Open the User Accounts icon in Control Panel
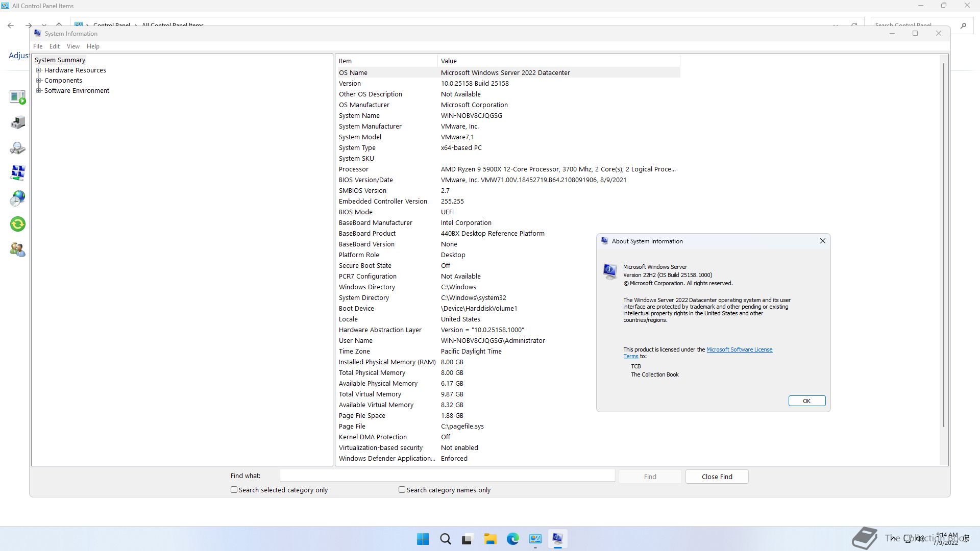This screenshot has height=551, width=980. point(17,249)
